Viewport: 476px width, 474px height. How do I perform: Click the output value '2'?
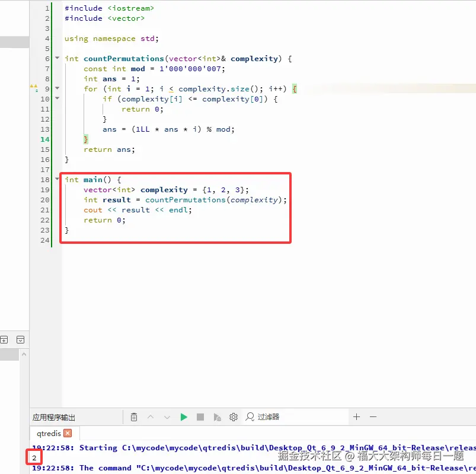34,457
